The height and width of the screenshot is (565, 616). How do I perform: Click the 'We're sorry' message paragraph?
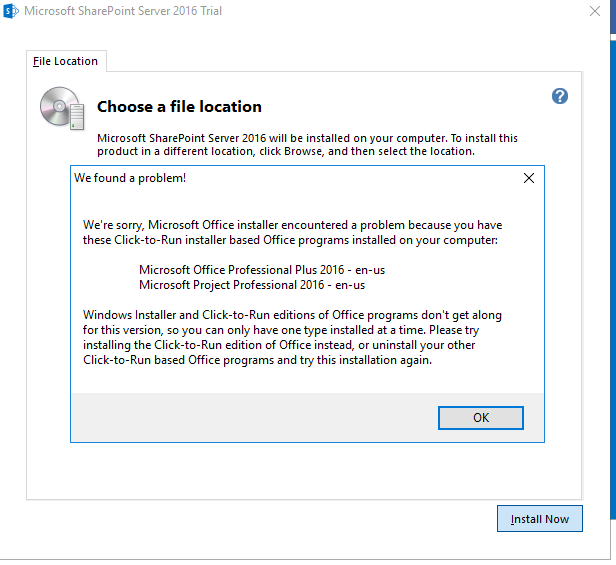click(x=292, y=232)
